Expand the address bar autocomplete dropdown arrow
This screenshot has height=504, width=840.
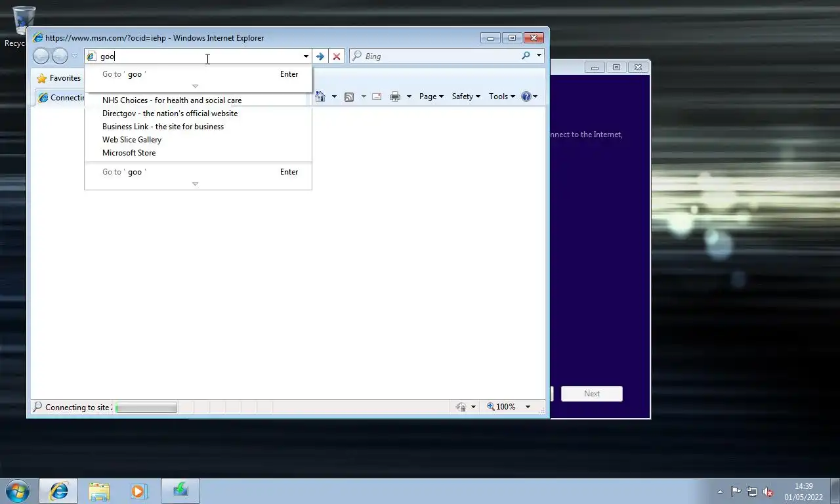(306, 56)
